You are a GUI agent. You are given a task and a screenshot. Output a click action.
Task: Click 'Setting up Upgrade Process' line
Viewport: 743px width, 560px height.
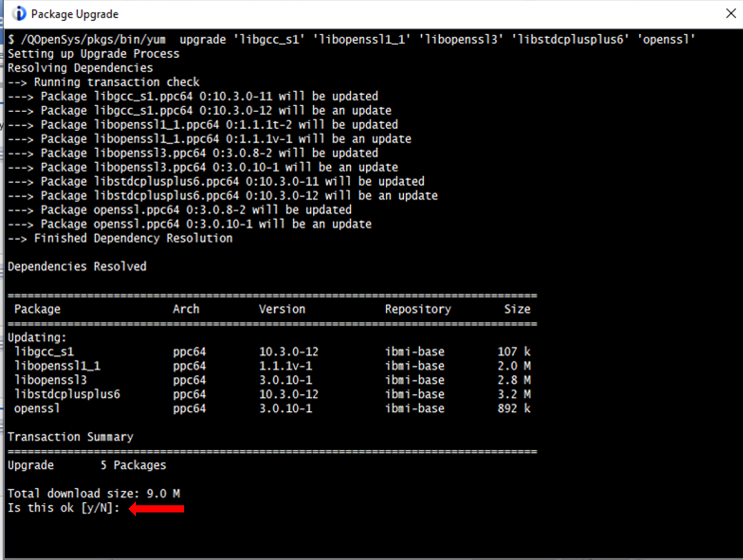[x=93, y=54]
